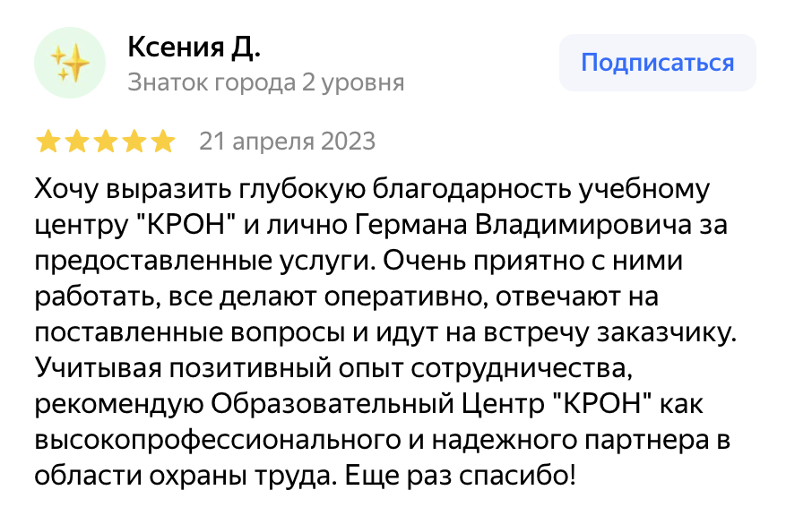Select the second rating star
This screenshot has width=812, height=516.
(77, 142)
